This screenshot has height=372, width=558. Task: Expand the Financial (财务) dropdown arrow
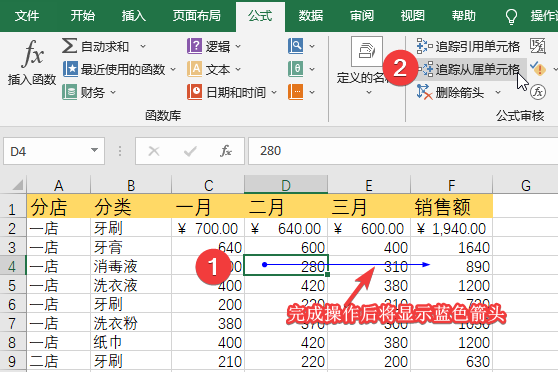(113, 92)
